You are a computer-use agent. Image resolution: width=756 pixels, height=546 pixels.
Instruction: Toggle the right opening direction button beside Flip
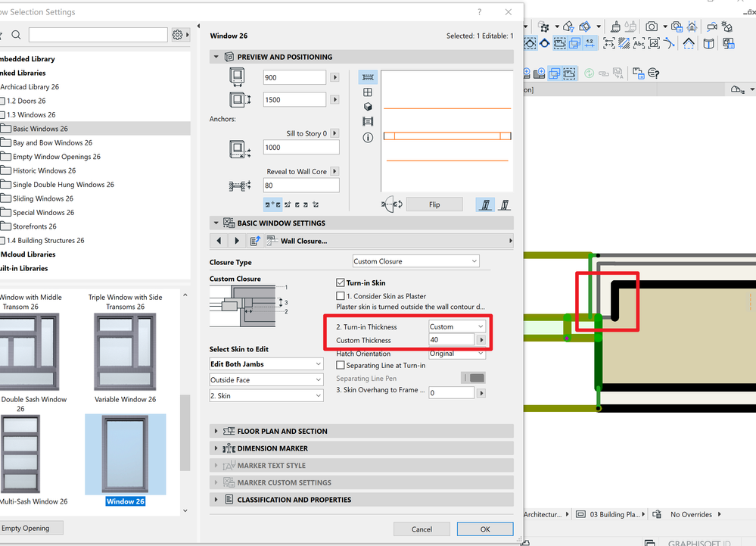pyautogui.click(x=504, y=204)
